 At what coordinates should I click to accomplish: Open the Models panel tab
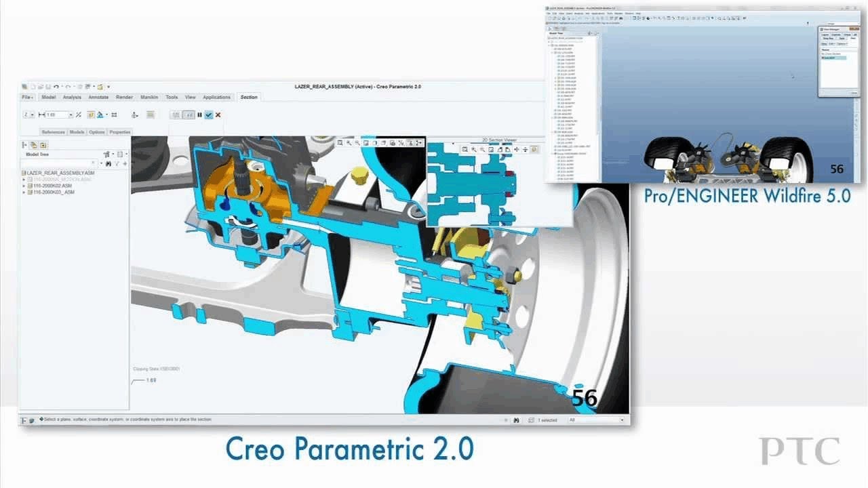tap(77, 132)
